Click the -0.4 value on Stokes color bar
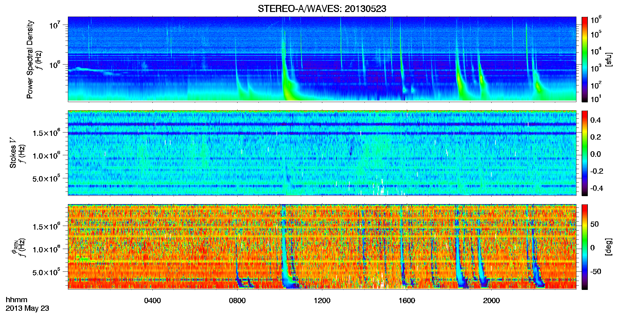This screenshot has height=332, width=644. tap(597, 188)
